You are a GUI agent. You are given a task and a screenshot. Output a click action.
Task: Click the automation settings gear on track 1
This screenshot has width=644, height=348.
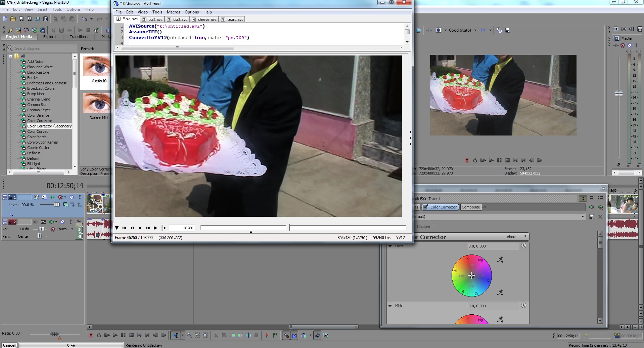60,197
